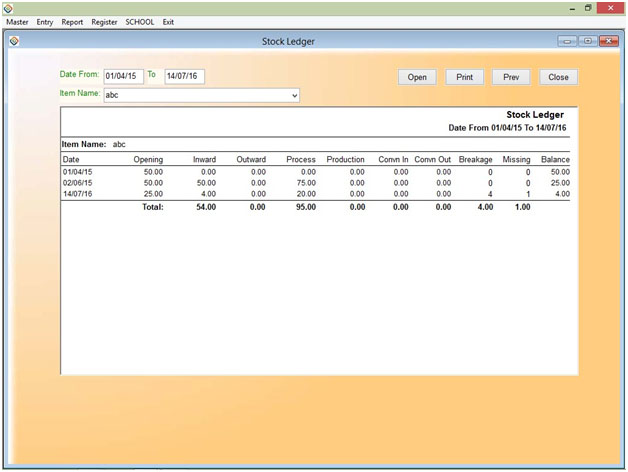Click the Close button beside Prev
The height and width of the screenshot is (472, 628).
pos(558,77)
